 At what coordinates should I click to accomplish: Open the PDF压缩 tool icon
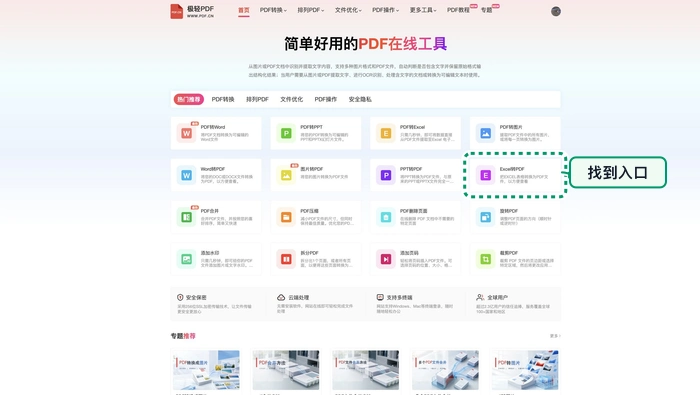[x=286, y=217]
